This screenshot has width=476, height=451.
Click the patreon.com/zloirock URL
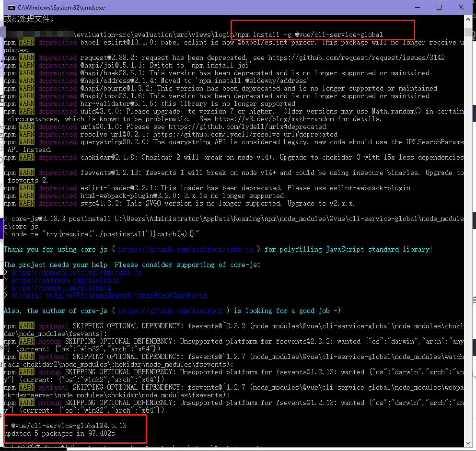(x=65, y=280)
